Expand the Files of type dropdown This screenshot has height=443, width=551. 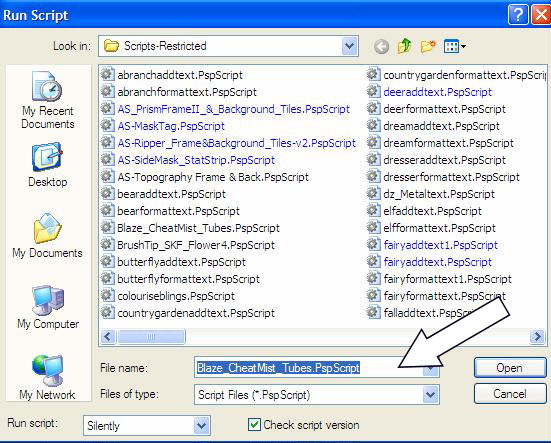click(x=430, y=395)
